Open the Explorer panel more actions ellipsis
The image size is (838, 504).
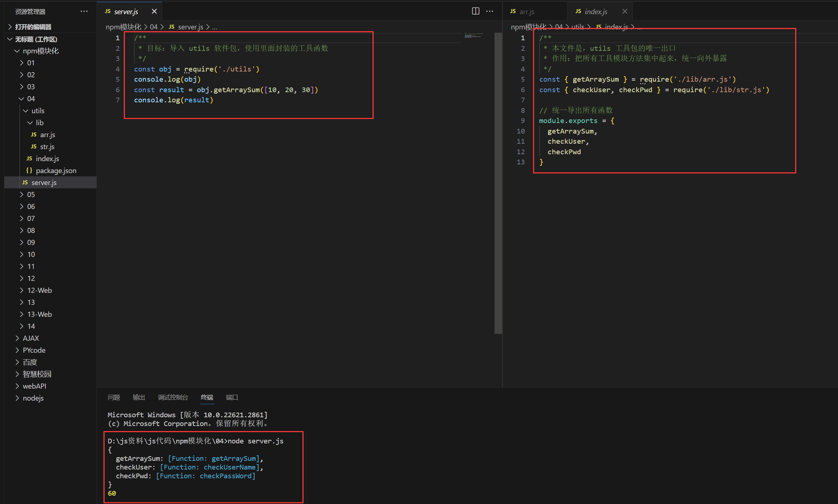pyautogui.click(x=84, y=11)
